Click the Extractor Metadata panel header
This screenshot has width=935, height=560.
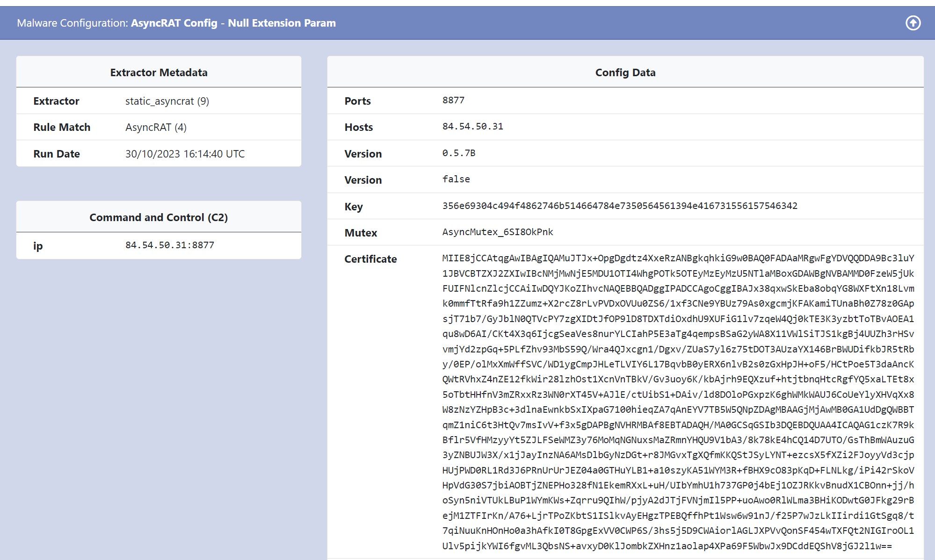159,72
